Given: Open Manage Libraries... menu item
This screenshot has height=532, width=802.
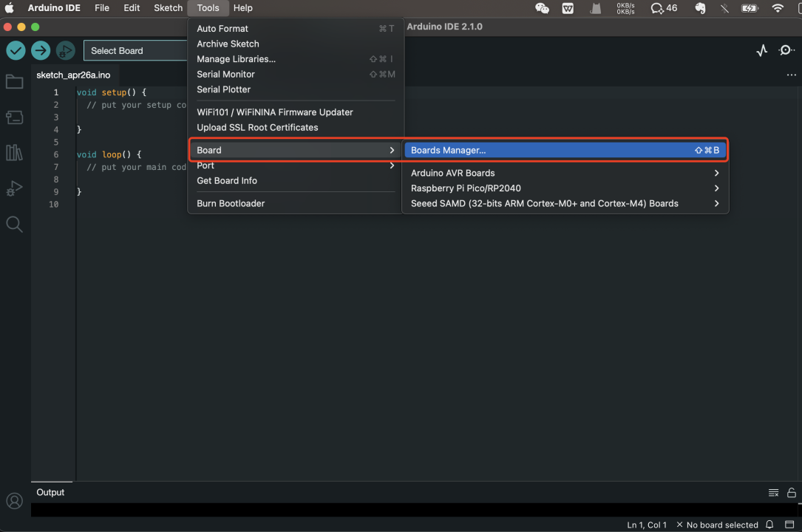Looking at the screenshot, I should pos(296,59).
